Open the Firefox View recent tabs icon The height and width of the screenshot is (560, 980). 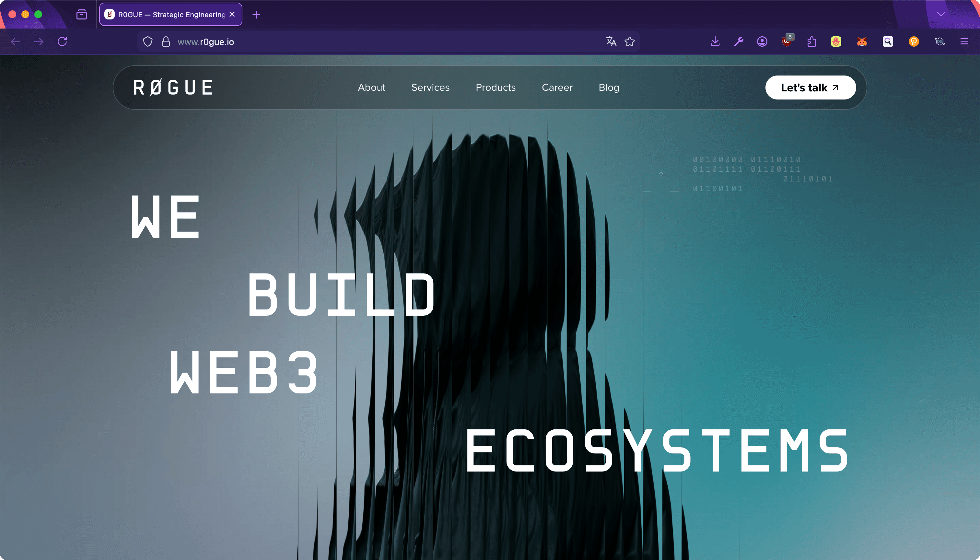82,15
